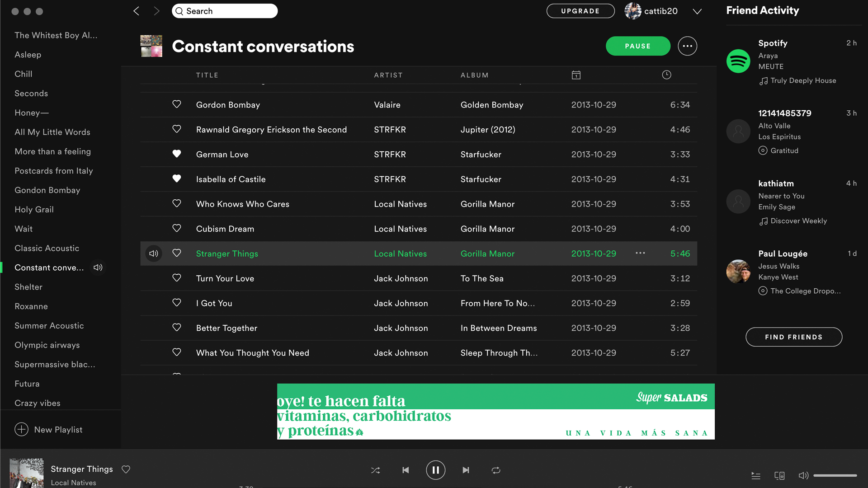Open the playlist cover thumbnail
868x488 pixels.
coord(151,46)
